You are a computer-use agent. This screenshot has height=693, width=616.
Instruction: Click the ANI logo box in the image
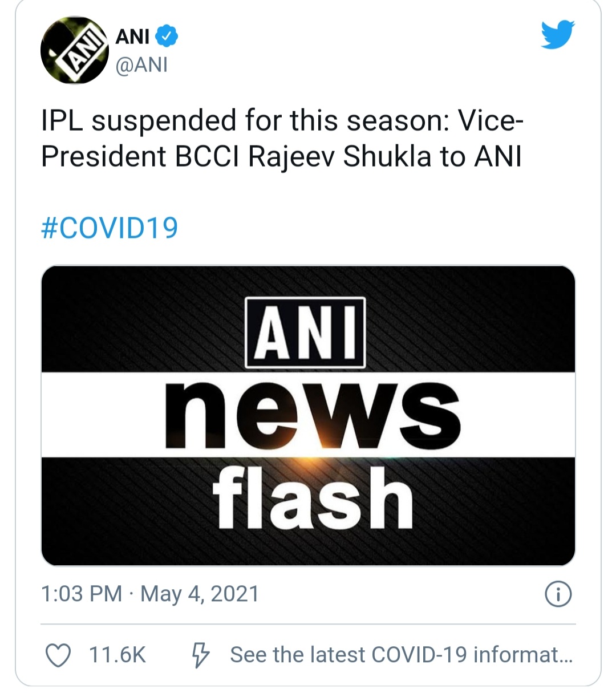(x=305, y=333)
